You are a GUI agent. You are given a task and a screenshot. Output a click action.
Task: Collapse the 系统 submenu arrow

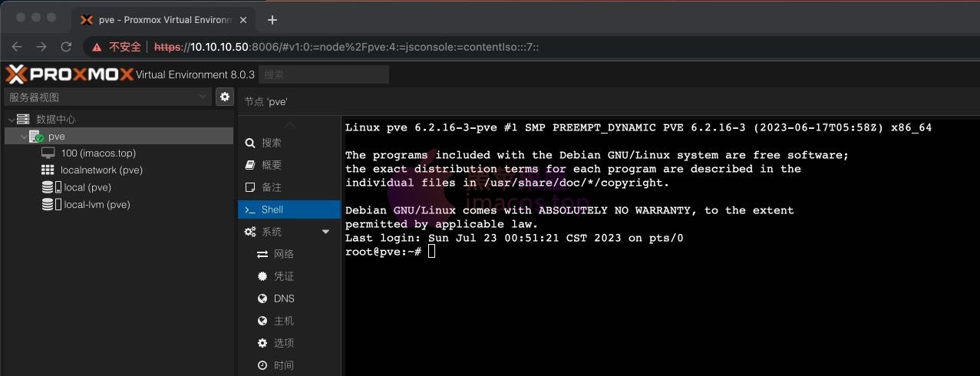[x=325, y=232]
